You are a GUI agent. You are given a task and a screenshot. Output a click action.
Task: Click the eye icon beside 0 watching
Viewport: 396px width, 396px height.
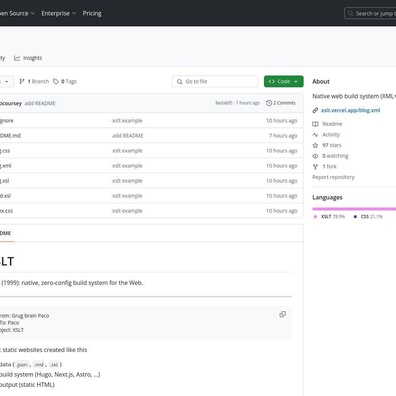(315, 156)
